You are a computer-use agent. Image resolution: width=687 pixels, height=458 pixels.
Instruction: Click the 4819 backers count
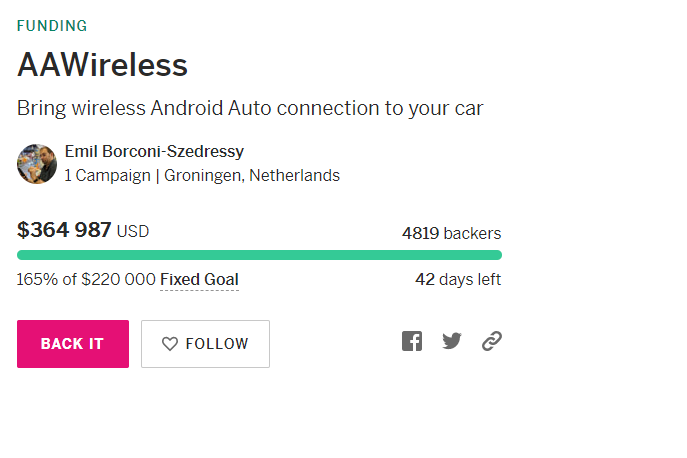[451, 233]
